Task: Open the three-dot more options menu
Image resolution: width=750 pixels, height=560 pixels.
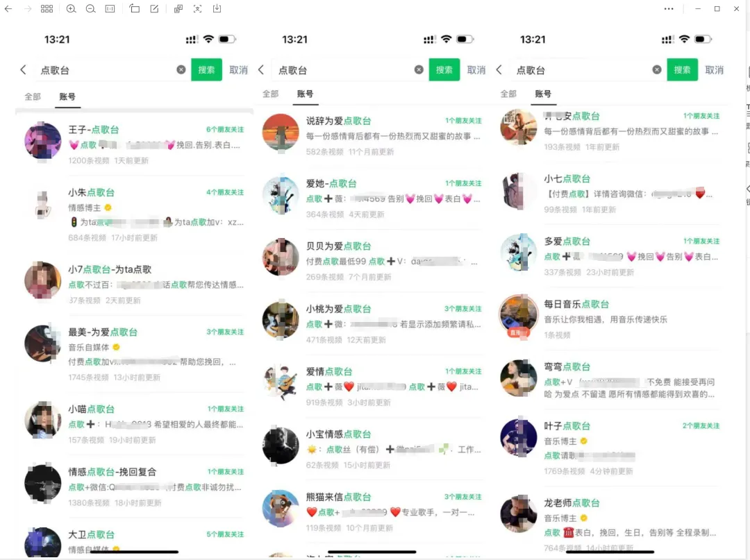Action: [669, 8]
